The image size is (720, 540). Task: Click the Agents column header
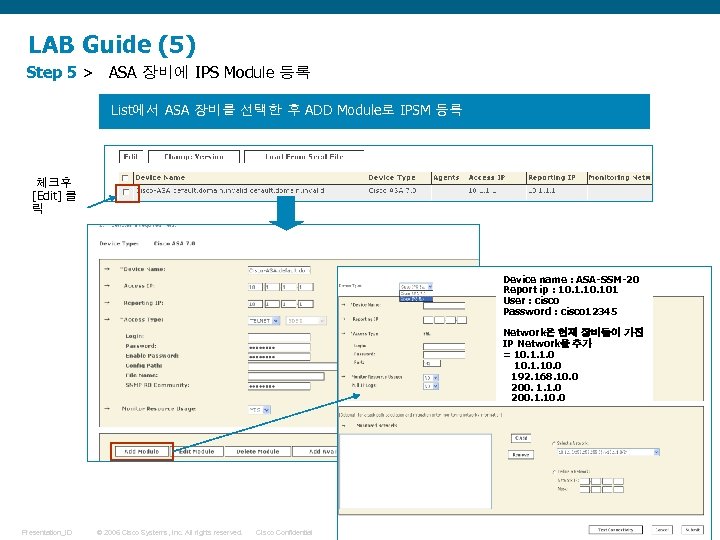pos(446,178)
